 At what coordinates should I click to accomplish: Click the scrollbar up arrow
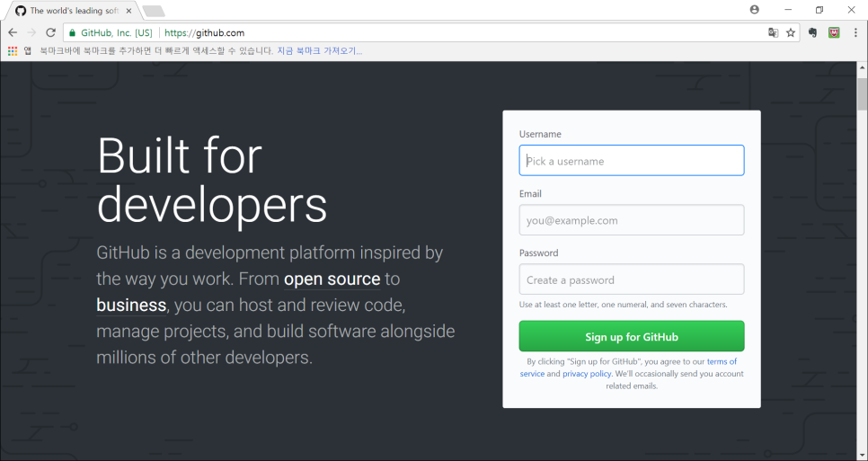click(x=862, y=67)
